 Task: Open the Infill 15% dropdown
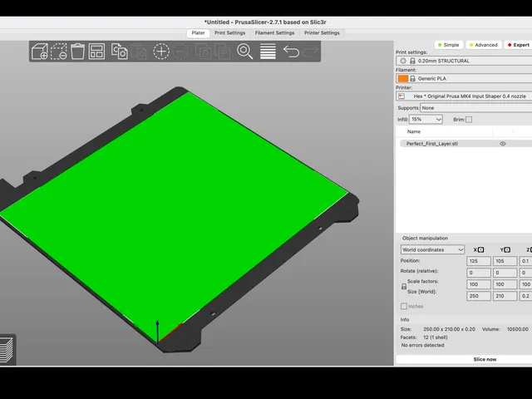[x=426, y=120]
